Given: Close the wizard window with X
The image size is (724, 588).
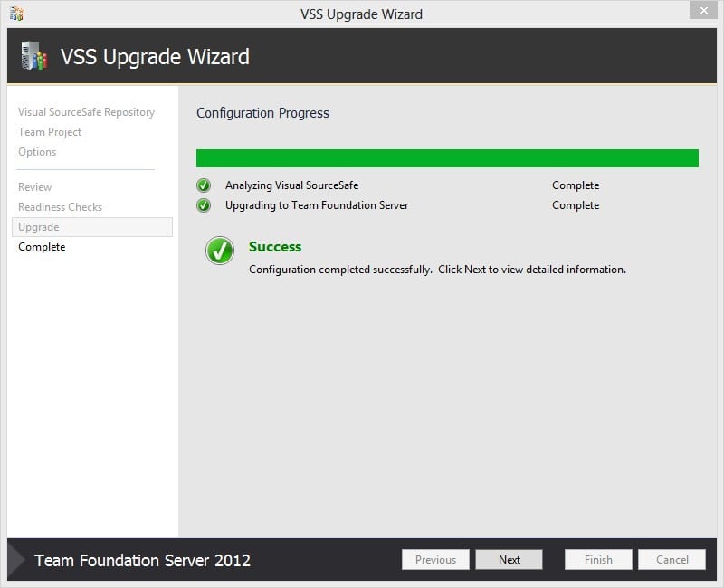Looking at the screenshot, I should [x=703, y=10].
